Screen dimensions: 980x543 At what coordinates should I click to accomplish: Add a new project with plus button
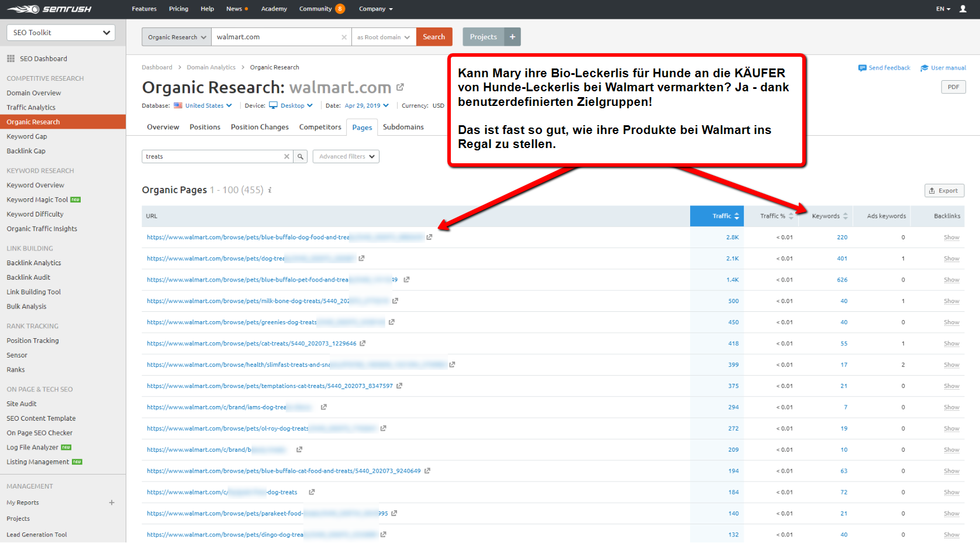(x=512, y=37)
